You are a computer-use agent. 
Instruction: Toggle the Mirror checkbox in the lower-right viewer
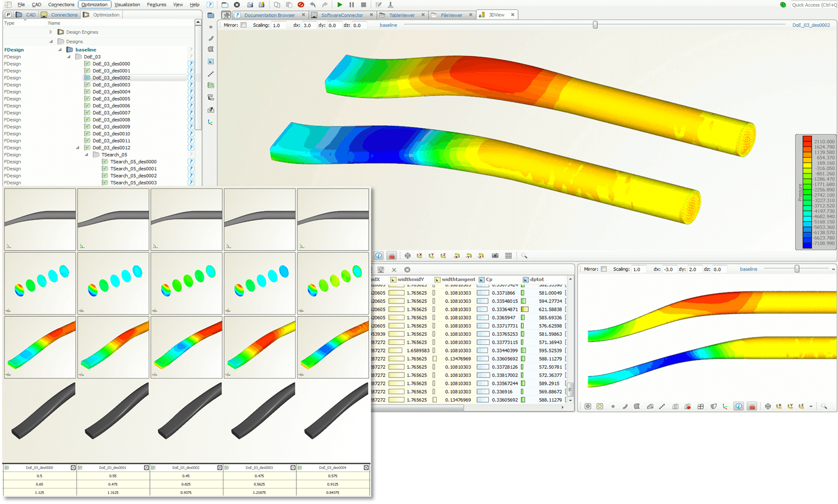pos(603,269)
